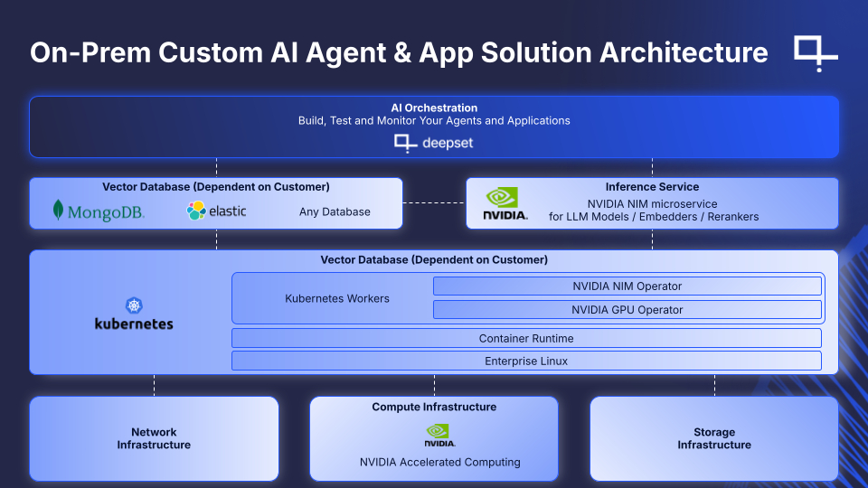Viewport: 868px width, 488px height.
Task: Select the NVIDIA GPU Operator bar
Action: coord(627,310)
